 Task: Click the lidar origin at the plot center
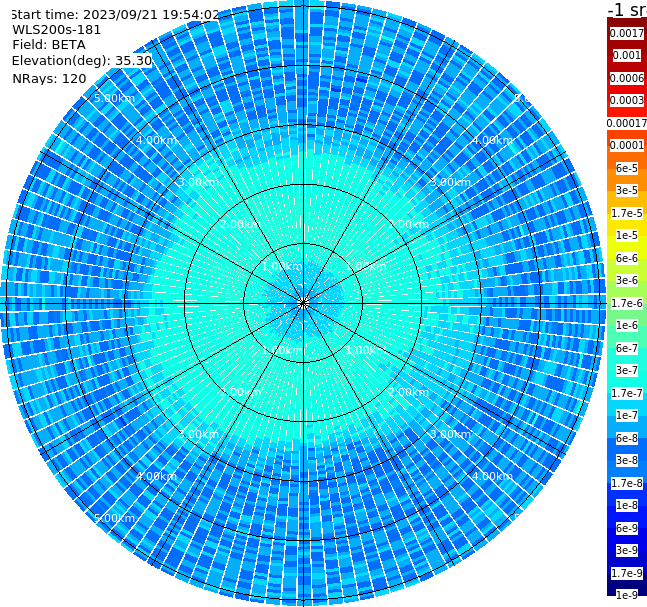[303, 303]
